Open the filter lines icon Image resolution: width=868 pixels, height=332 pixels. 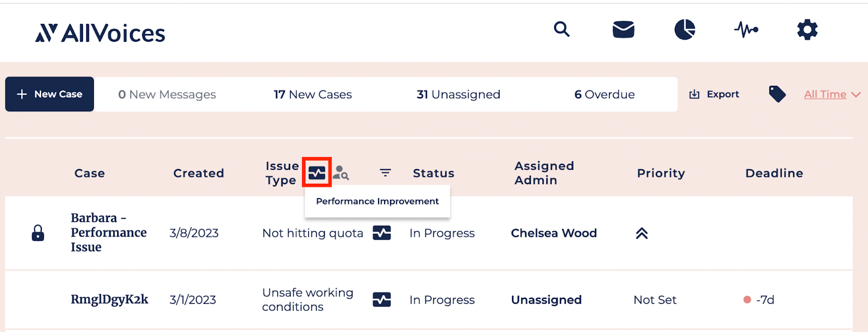tap(385, 173)
